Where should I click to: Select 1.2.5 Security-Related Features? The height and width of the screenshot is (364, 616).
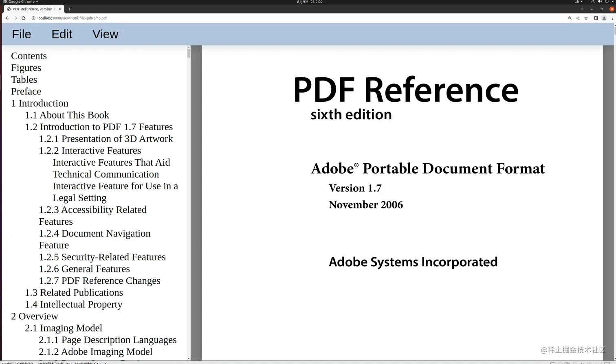pyautogui.click(x=102, y=257)
